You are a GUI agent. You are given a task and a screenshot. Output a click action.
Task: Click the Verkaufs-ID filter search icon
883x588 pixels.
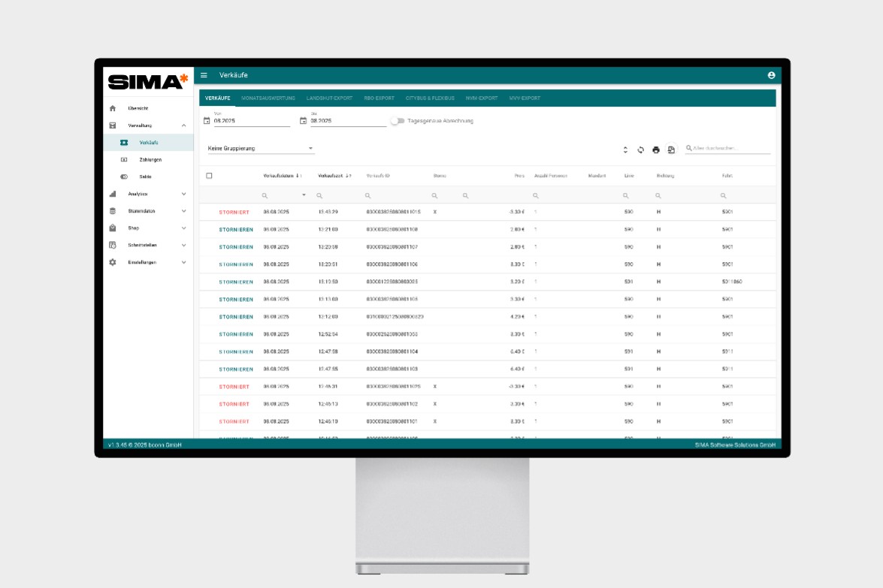[367, 196]
